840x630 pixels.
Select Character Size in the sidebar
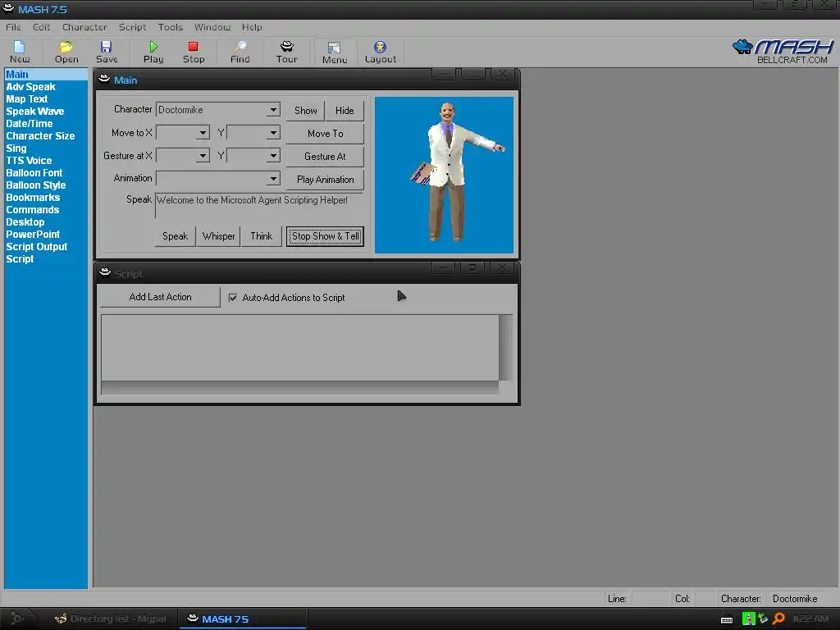coord(40,136)
